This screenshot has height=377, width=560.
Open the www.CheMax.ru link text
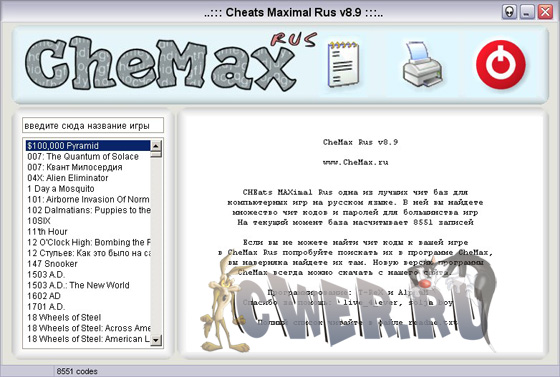356,162
